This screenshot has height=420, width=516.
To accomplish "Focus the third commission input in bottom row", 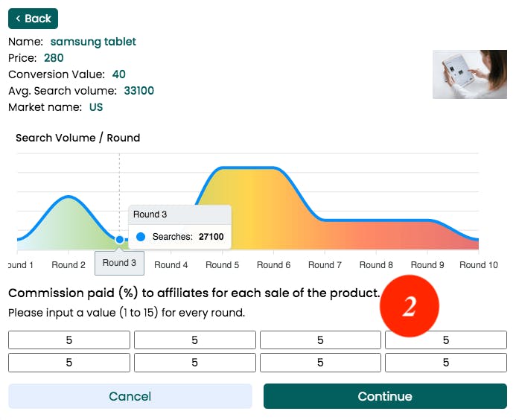I will pos(320,363).
